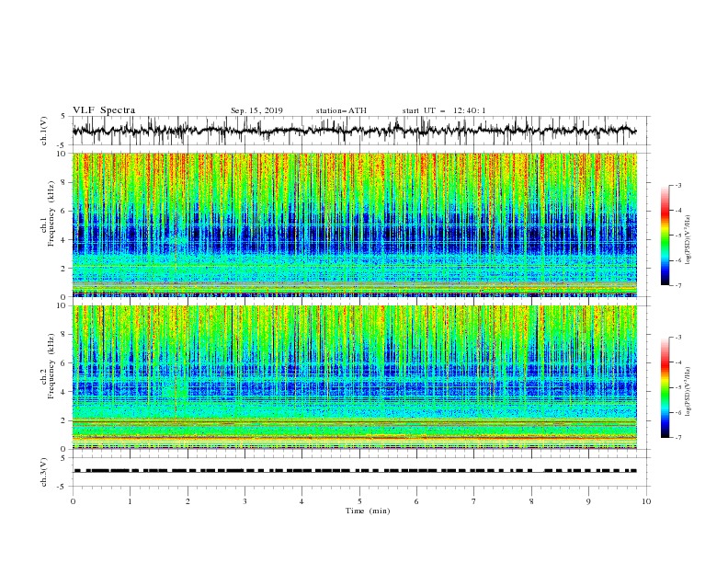This screenshot has height=563, width=728.
Task: Click the "-3" tick on ch.2 colorbar
Action: pyautogui.click(x=677, y=338)
